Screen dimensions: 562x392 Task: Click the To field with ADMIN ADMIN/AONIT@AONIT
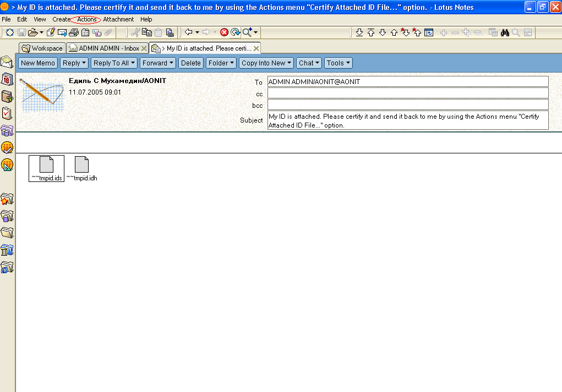(408, 81)
